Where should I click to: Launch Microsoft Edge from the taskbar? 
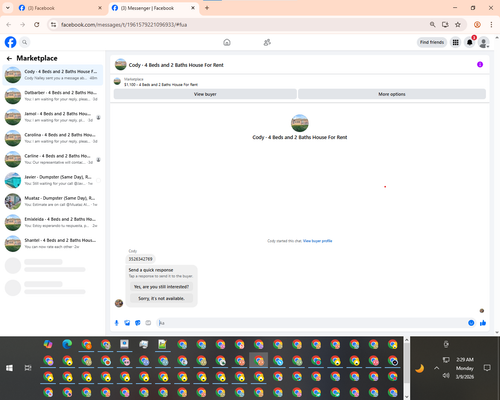point(67,344)
